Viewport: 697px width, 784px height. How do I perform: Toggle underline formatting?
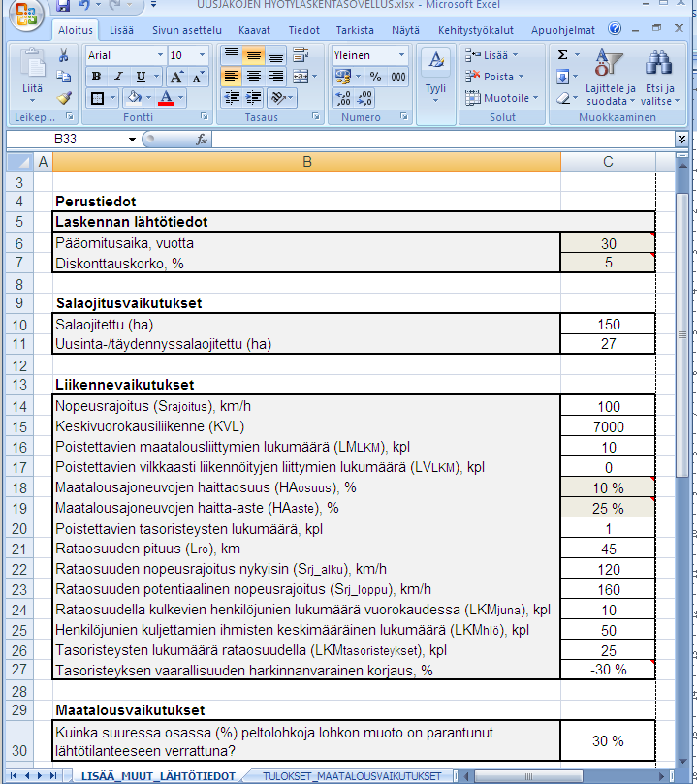pos(141,77)
